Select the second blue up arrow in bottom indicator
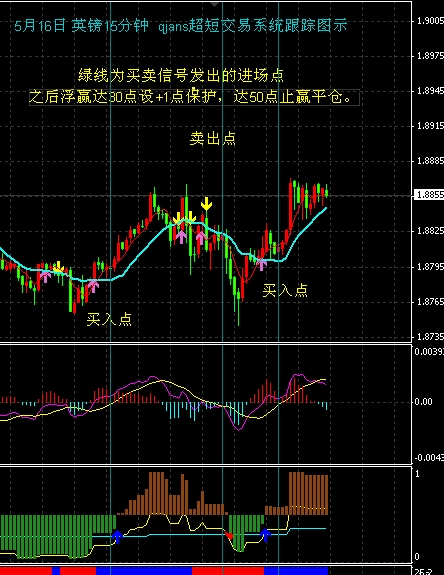 pyautogui.click(x=265, y=535)
